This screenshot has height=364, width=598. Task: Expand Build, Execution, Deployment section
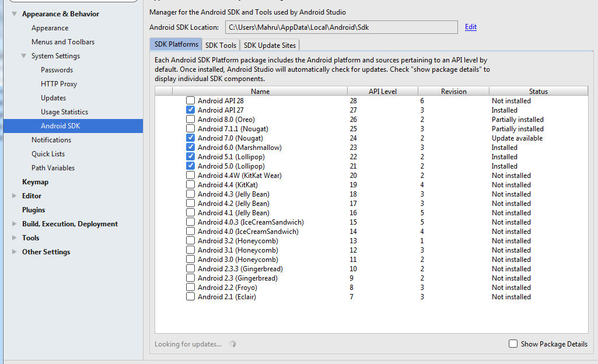click(x=14, y=224)
